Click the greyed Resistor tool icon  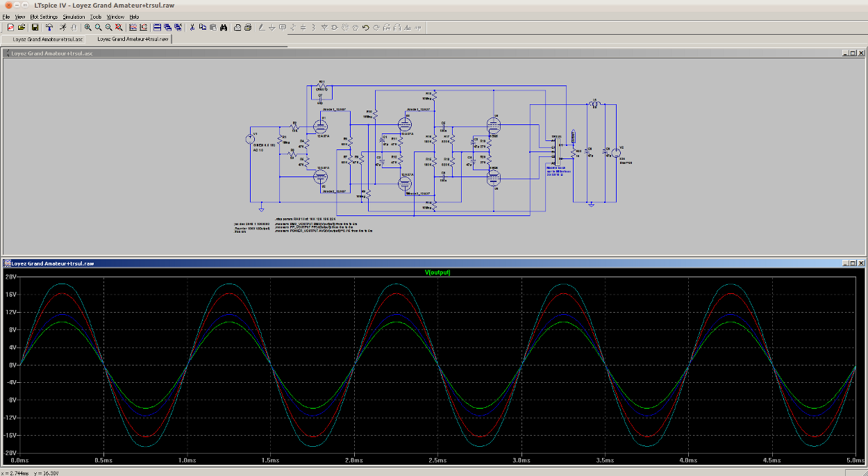[292, 27]
